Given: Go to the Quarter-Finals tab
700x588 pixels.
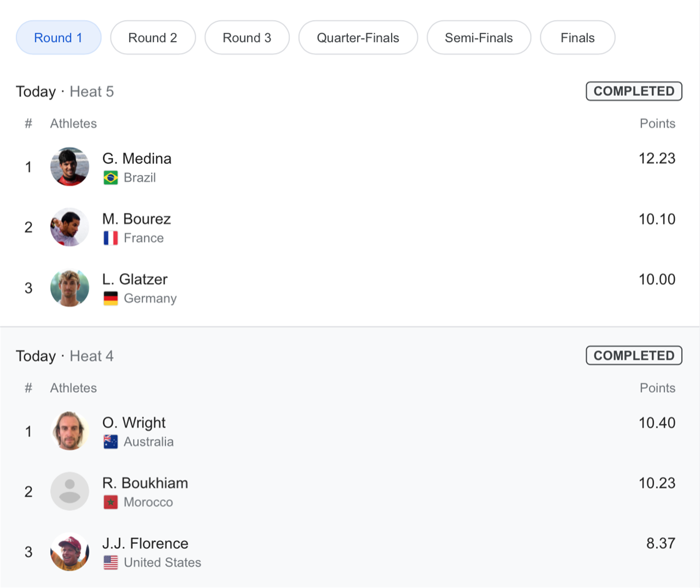Looking at the screenshot, I should pos(358,38).
